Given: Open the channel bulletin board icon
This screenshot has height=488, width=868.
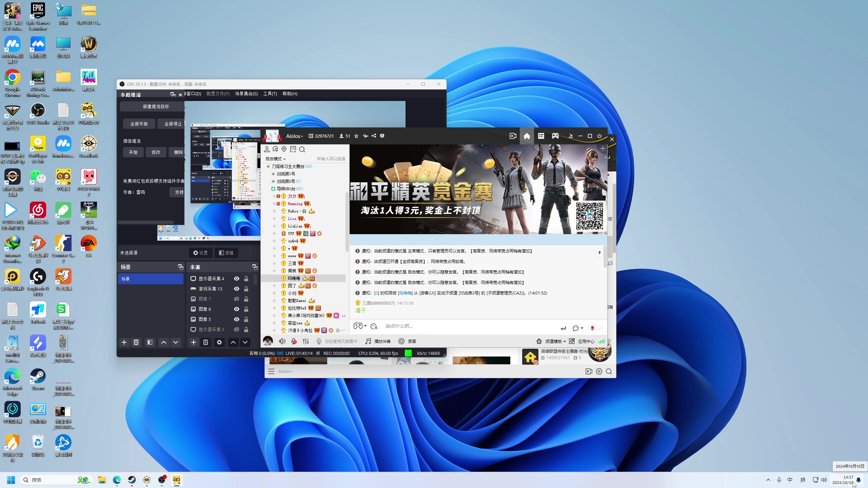Looking at the screenshot, I should pyautogui.click(x=293, y=149).
